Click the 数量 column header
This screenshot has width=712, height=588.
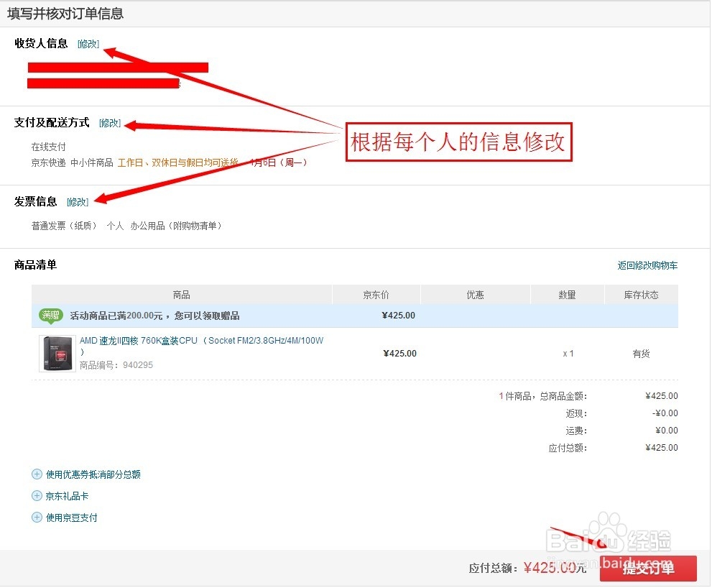567,295
